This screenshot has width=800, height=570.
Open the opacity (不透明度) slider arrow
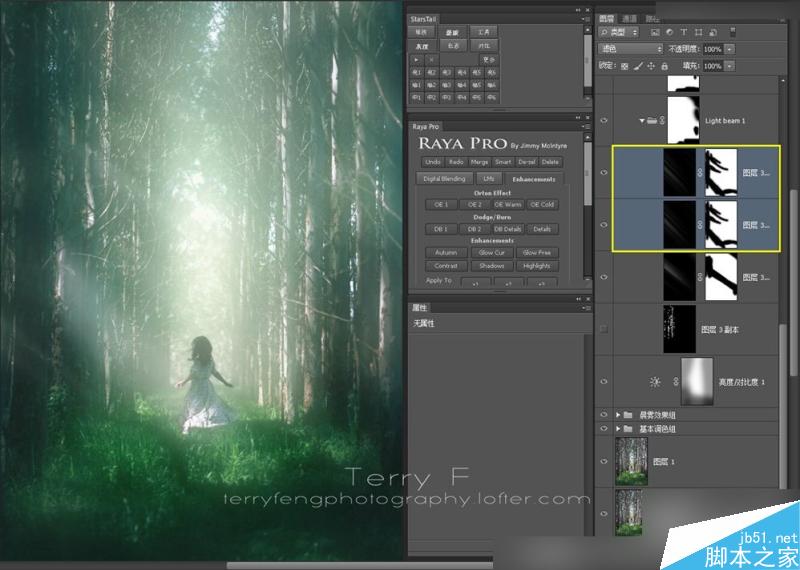point(730,49)
